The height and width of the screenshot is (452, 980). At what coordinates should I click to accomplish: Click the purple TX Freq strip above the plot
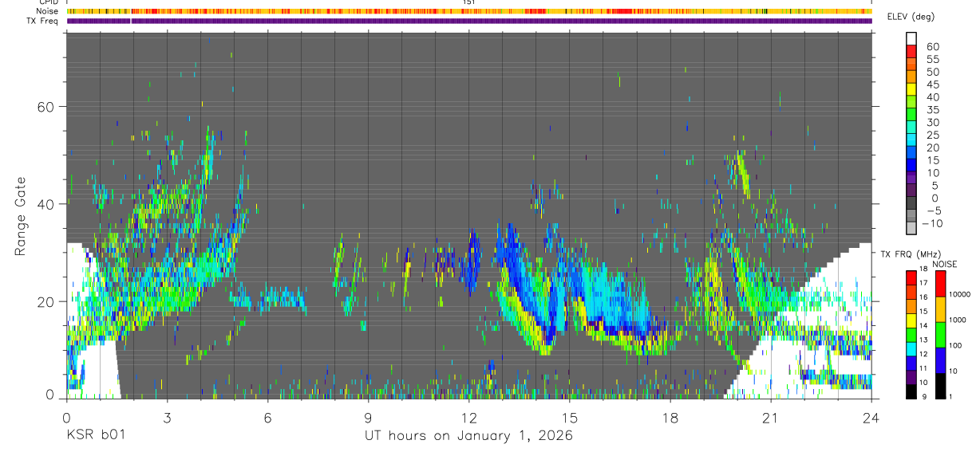click(468, 21)
